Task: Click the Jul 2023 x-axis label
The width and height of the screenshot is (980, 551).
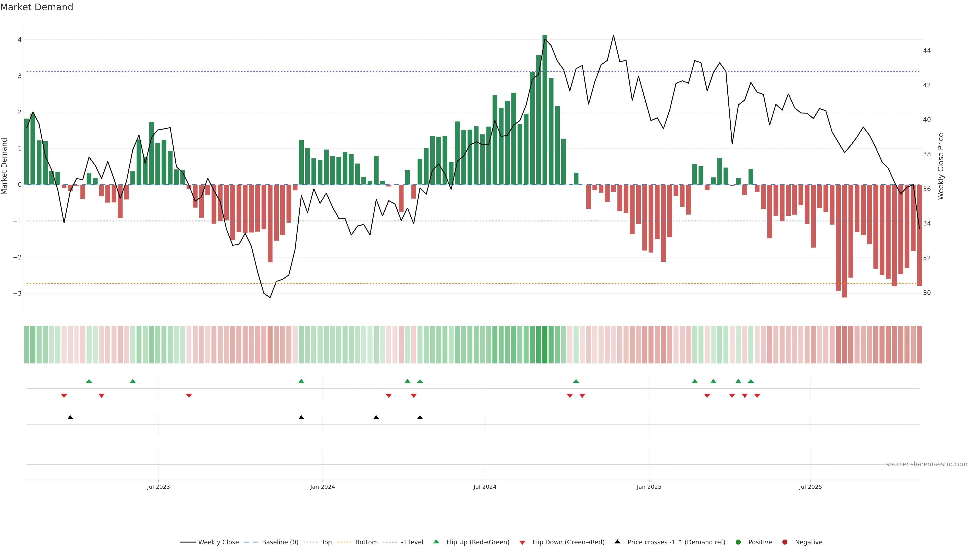Action: pos(158,487)
